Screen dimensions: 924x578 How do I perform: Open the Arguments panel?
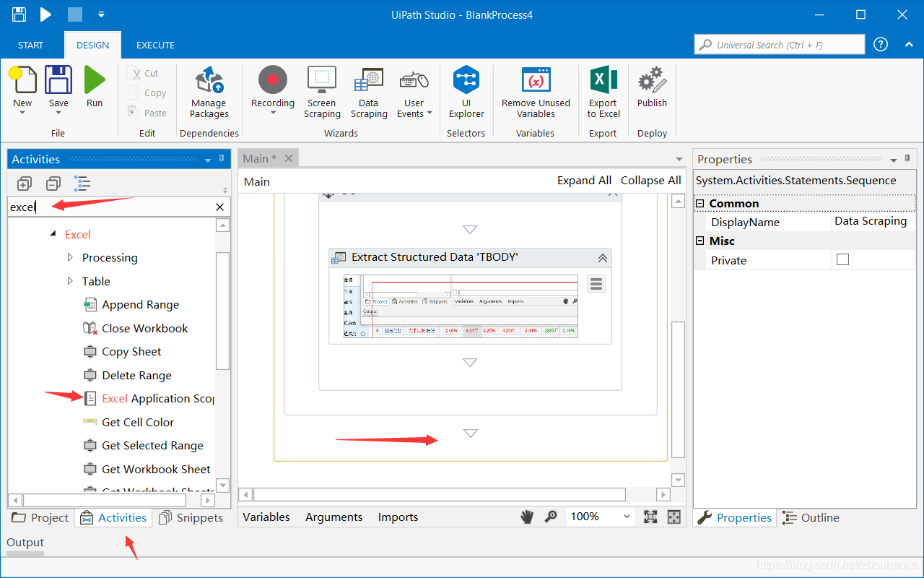click(334, 517)
